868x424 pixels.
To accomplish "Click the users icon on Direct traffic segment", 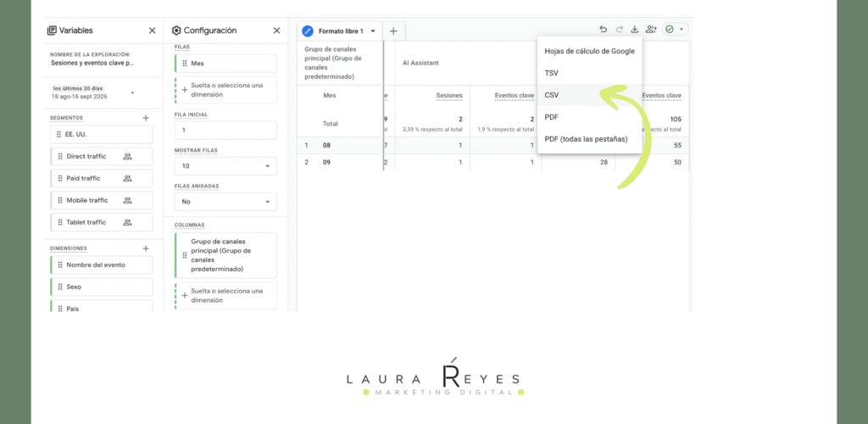I will tap(127, 157).
